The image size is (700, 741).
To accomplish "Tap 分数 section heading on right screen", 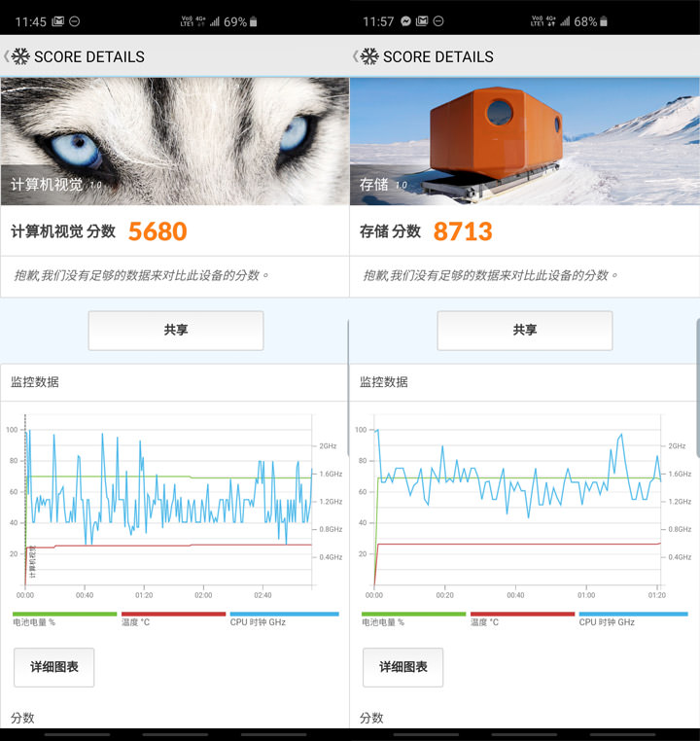I will pyautogui.click(x=371, y=718).
